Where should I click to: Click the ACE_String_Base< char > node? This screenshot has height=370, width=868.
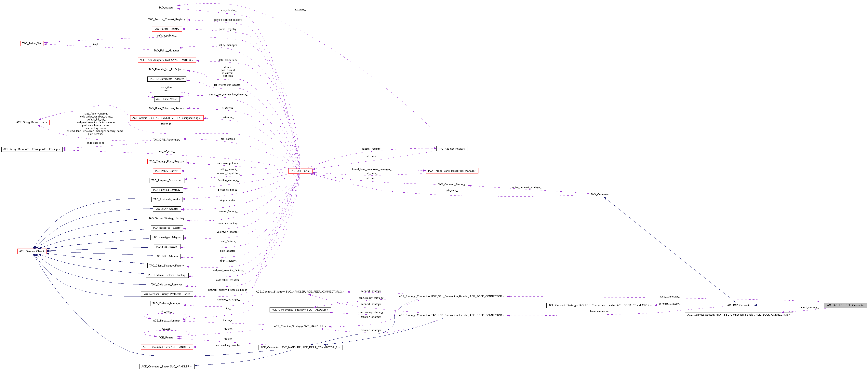coord(32,122)
